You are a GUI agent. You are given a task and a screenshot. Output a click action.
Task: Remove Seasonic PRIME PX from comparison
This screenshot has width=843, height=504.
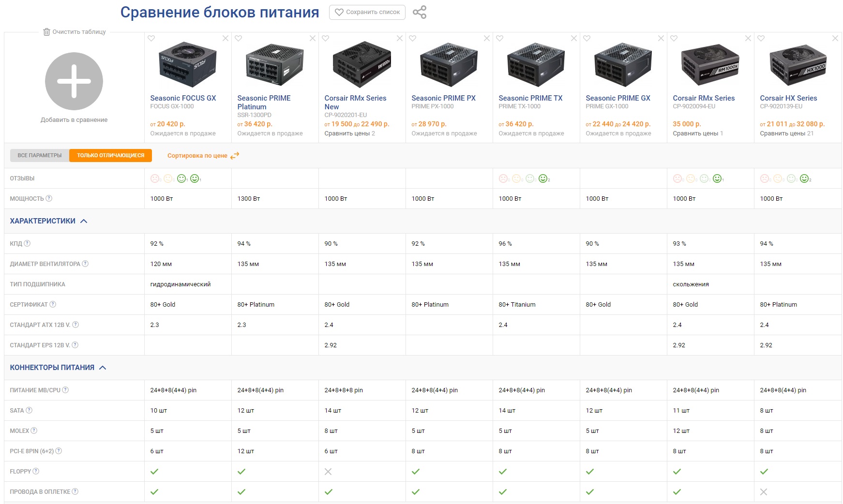click(x=487, y=38)
